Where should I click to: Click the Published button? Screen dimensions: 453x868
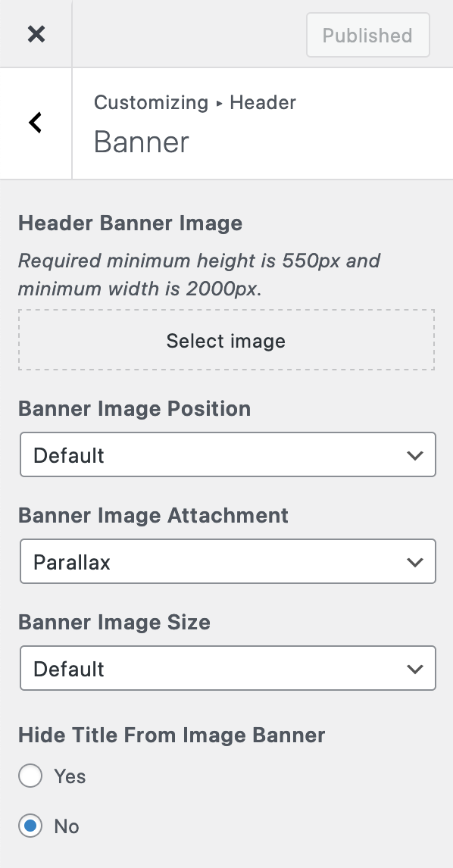click(x=367, y=36)
